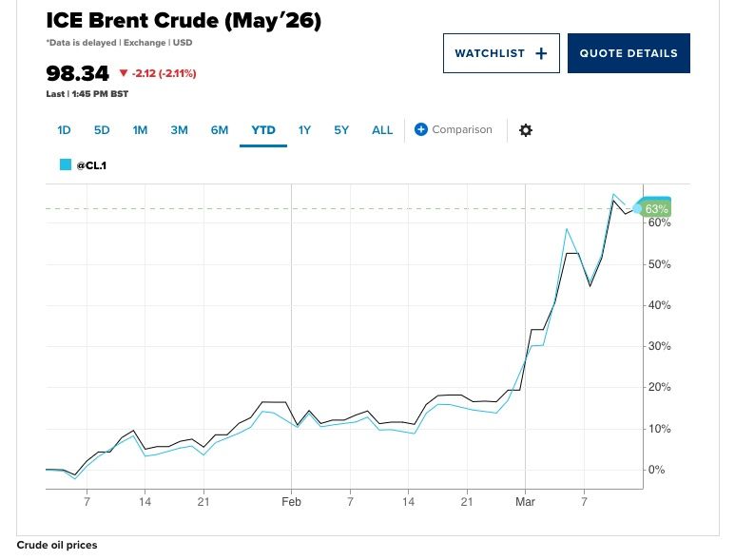Click the blue plus Comparison icon
This screenshot has height=560, width=735.
click(421, 129)
